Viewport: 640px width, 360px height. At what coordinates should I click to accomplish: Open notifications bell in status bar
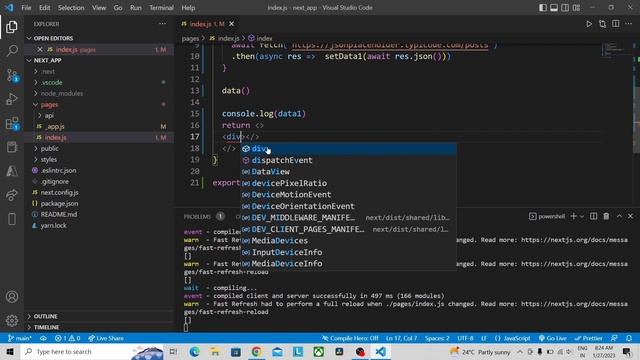coord(629,338)
